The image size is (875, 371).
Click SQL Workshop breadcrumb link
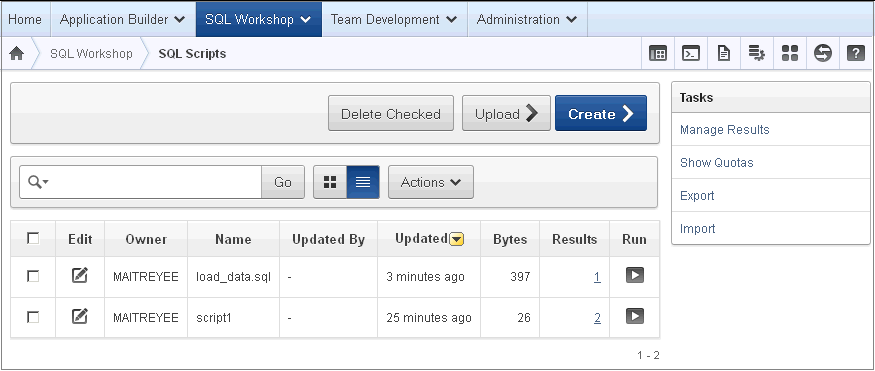pos(91,54)
